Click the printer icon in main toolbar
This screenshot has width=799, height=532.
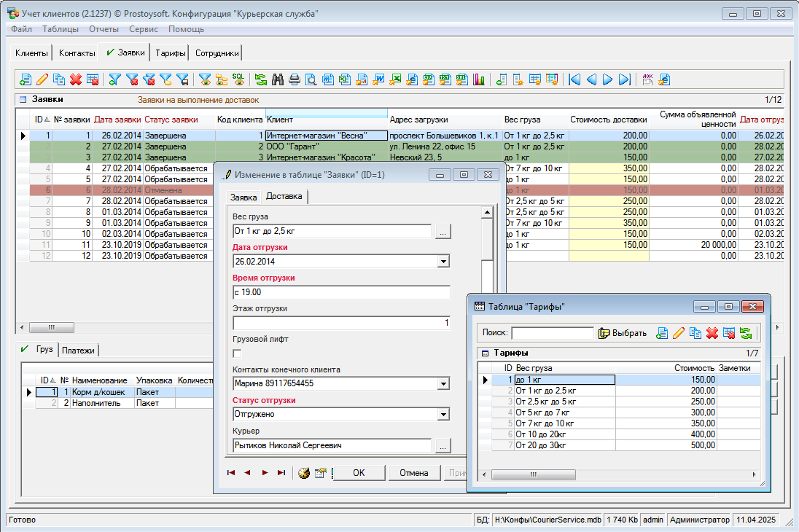pyautogui.click(x=295, y=79)
